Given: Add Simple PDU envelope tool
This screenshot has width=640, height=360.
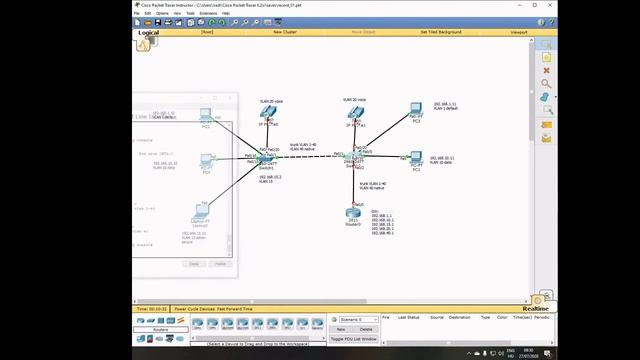Looking at the screenshot, I should (x=546, y=125).
